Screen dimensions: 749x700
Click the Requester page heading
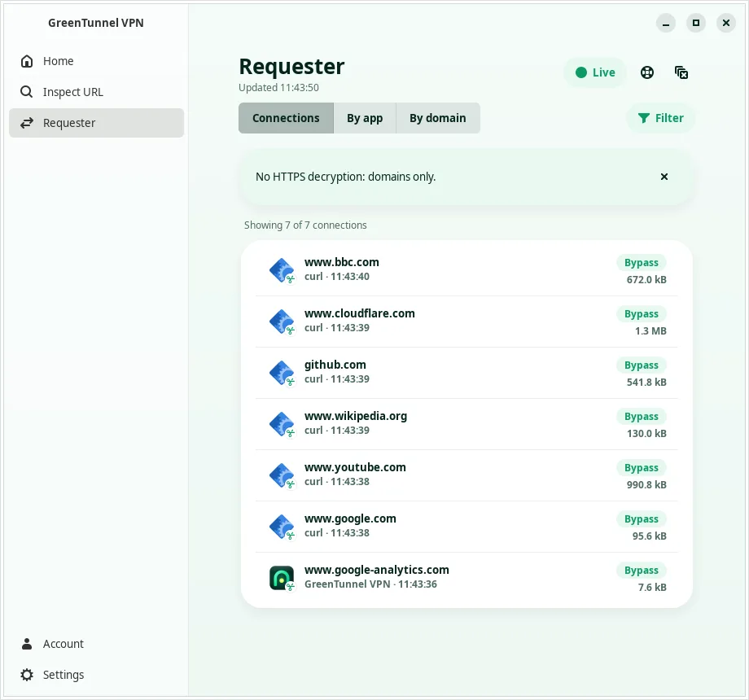click(x=291, y=67)
